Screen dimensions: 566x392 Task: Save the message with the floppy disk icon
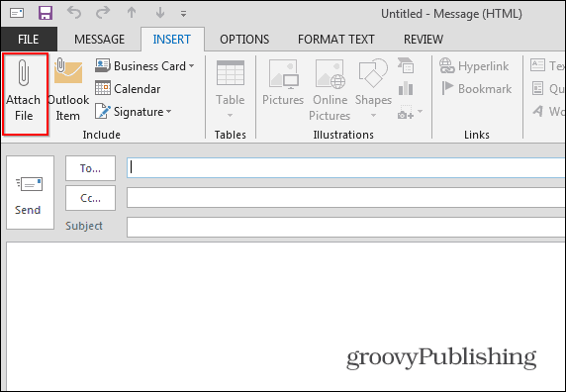pos(46,13)
